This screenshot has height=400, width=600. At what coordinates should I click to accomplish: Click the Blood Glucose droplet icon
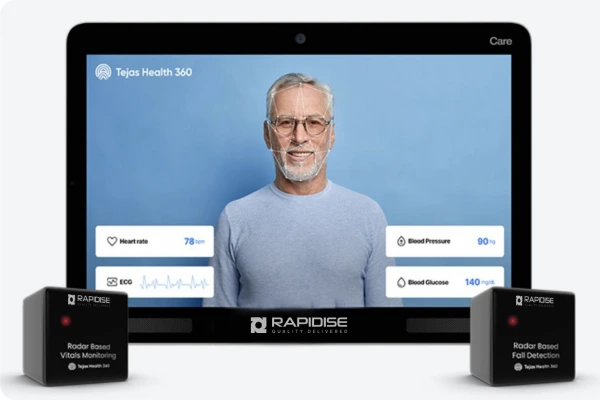(x=401, y=282)
